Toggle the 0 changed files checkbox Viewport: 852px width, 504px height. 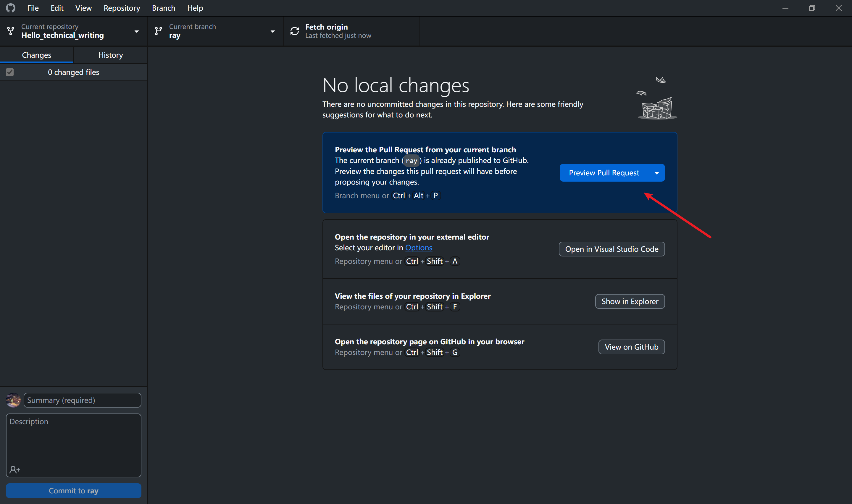coord(10,72)
